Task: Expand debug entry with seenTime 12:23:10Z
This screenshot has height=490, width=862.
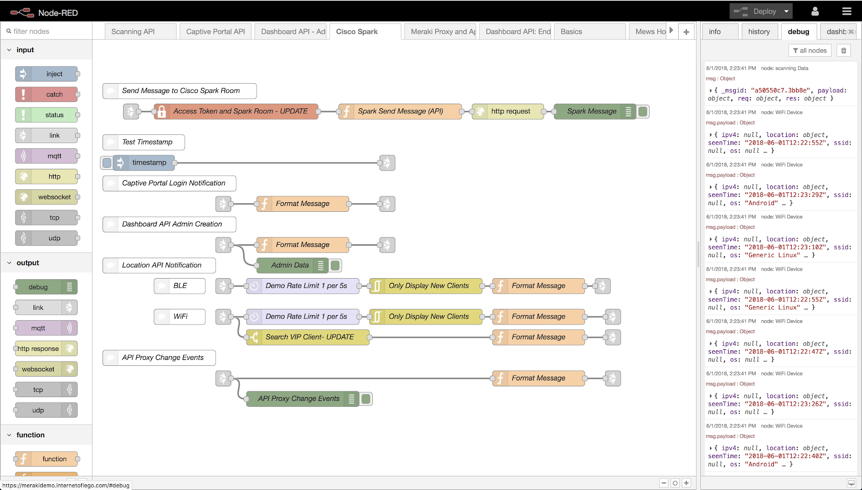Action: coord(710,239)
